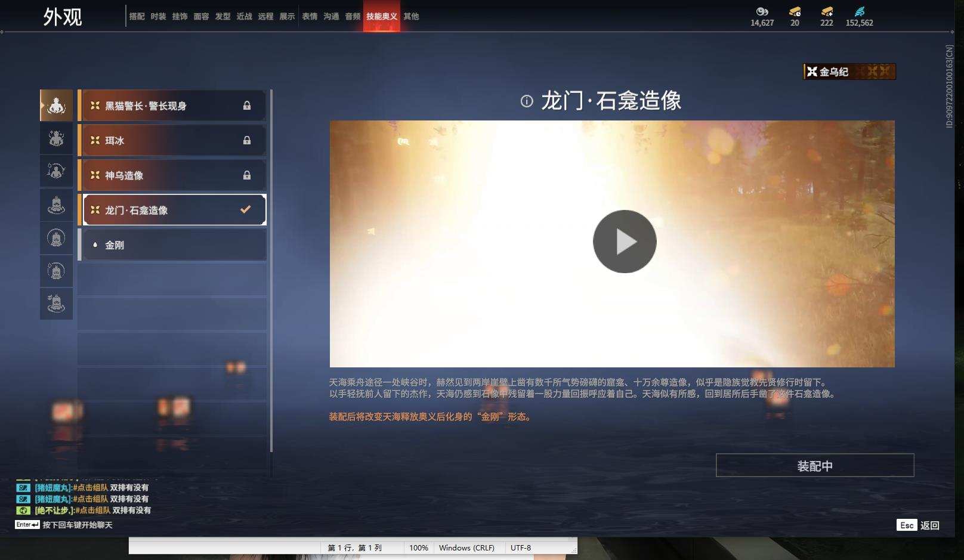This screenshot has width=964, height=560.
Task: Go to the 近战 tab
Action: (244, 17)
